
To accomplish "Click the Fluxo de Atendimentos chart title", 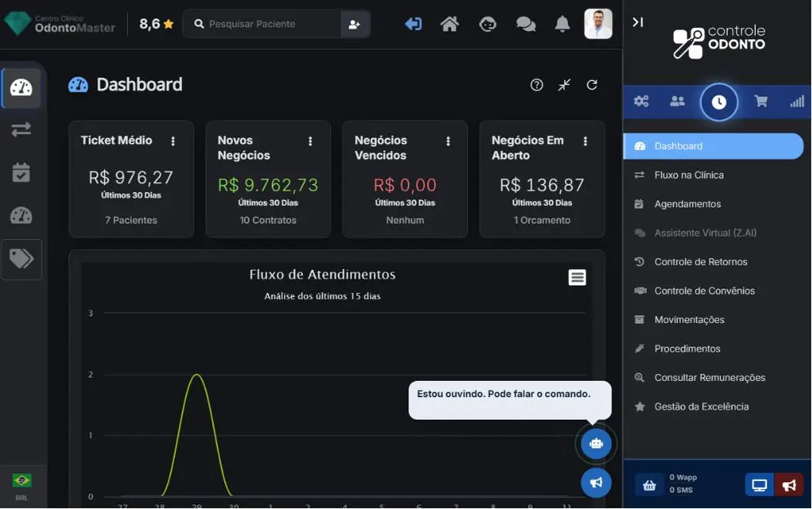I will [x=322, y=275].
